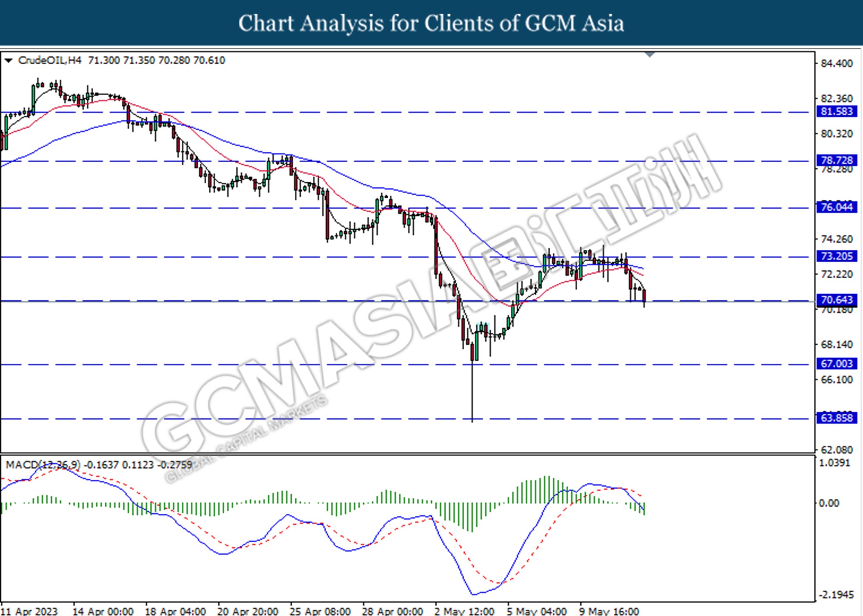The image size is (863, 616).
Task: Click the 14 Apr 00:00 time label
Action: pyautogui.click(x=103, y=611)
